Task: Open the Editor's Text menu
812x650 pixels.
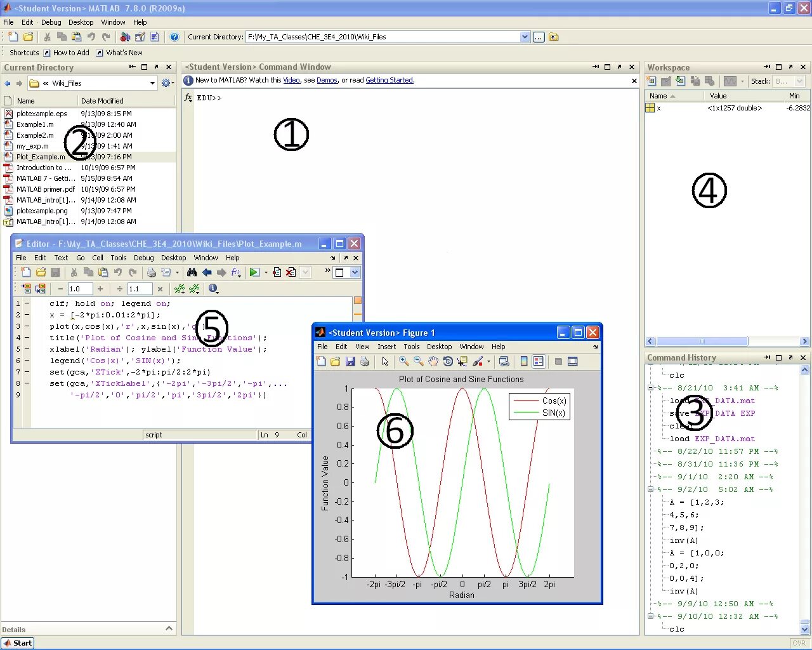Action: (61, 258)
